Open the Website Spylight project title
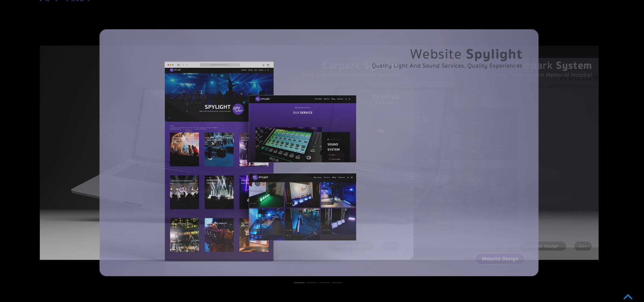The width and height of the screenshot is (644, 302). coord(466,54)
